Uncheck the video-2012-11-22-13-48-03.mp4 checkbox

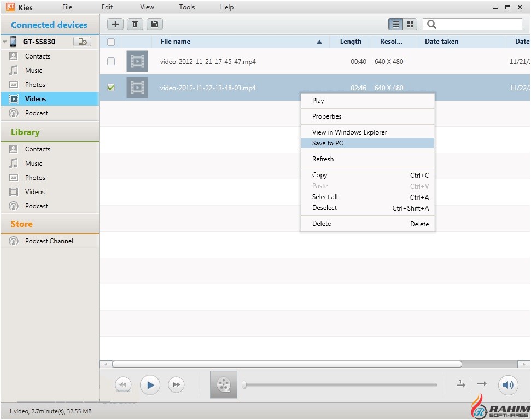click(111, 87)
